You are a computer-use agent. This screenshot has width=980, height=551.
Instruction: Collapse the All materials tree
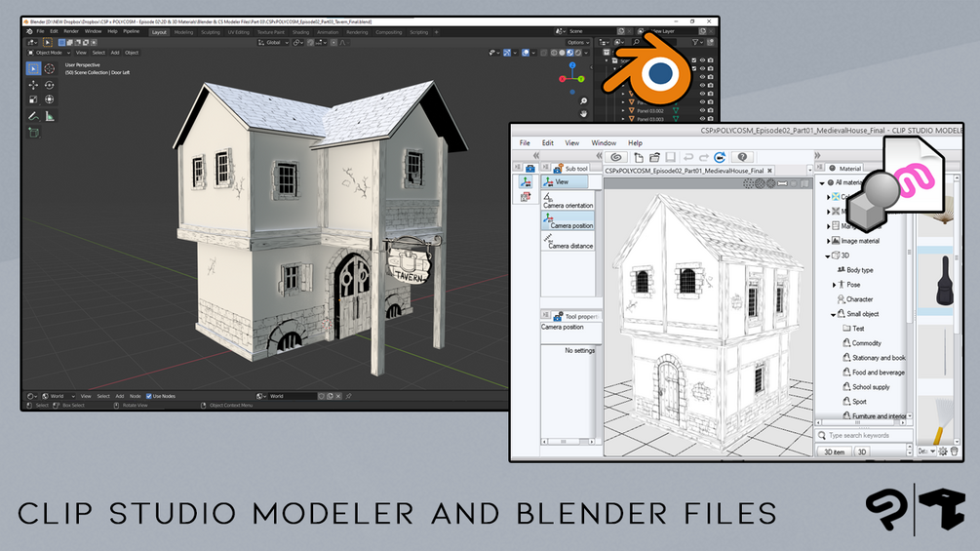pyautogui.click(x=822, y=183)
